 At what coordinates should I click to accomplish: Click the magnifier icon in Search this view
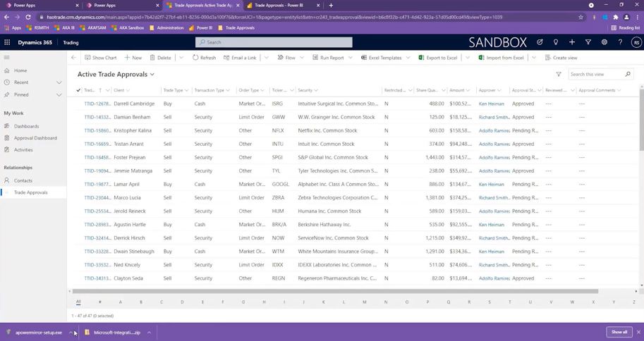(628, 74)
